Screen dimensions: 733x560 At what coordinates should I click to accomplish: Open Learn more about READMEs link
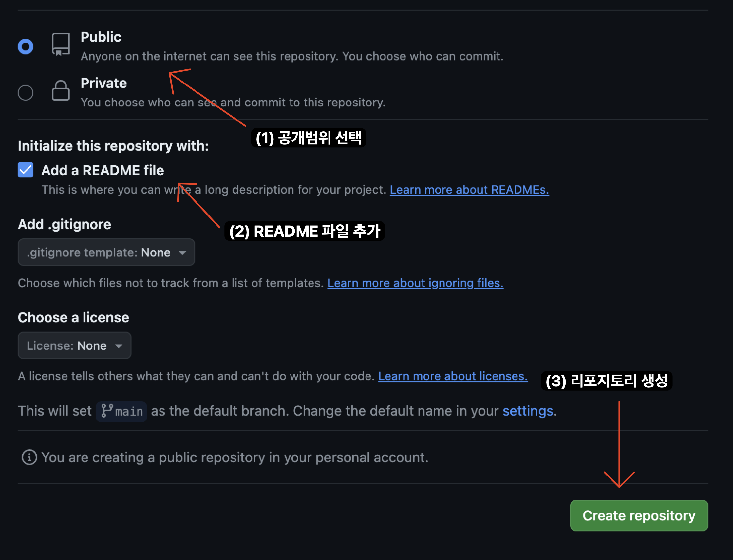pyautogui.click(x=469, y=190)
